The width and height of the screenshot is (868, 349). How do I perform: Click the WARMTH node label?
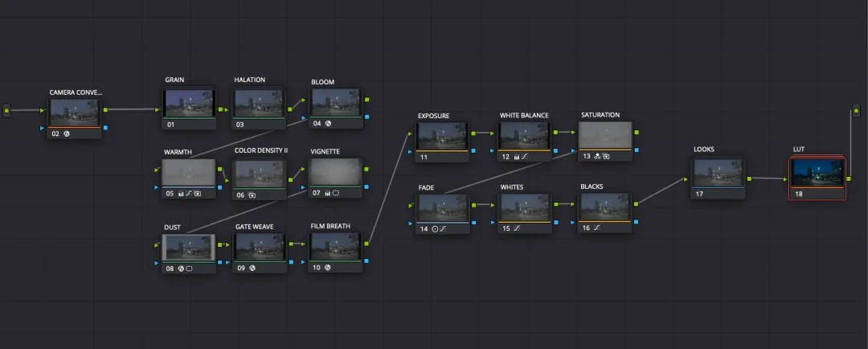(178, 151)
